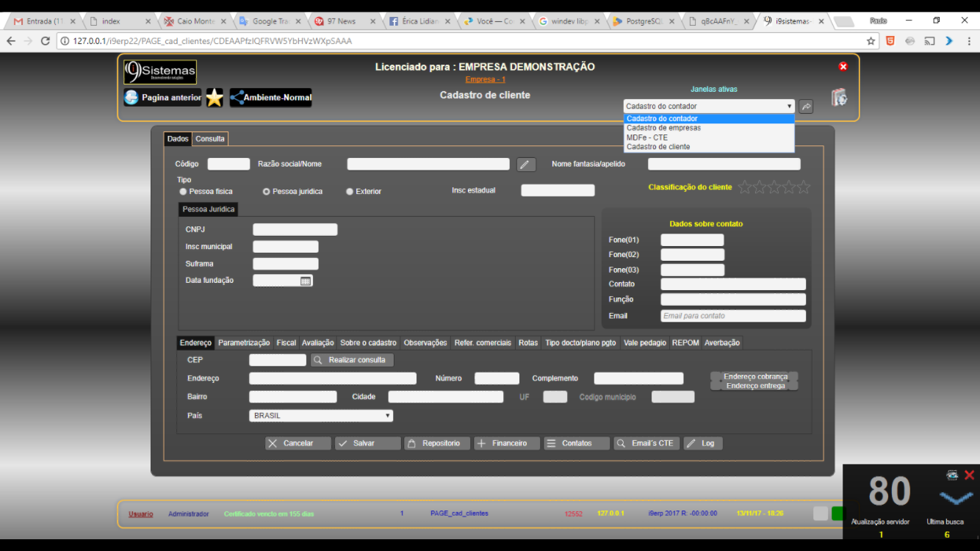Expand the País dropdown showing BRASIL
The image size is (980, 551).
(x=321, y=416)
